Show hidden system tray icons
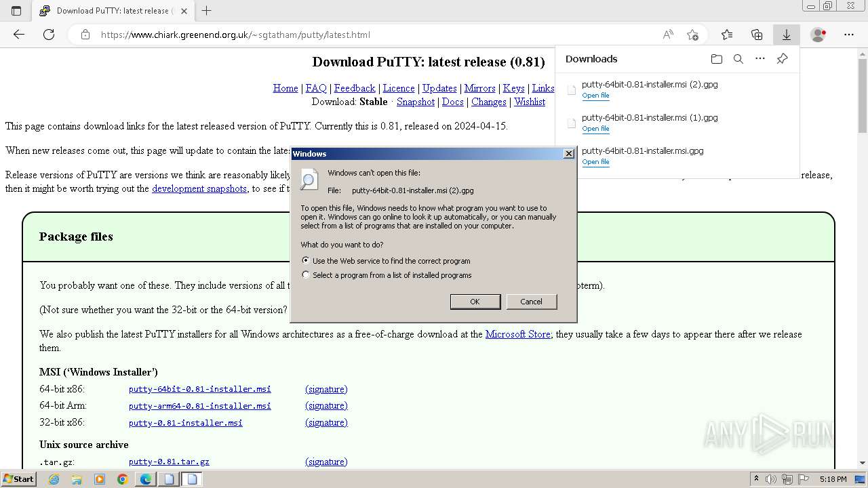Viewport: 868px width, 488px height. point(757,479)
